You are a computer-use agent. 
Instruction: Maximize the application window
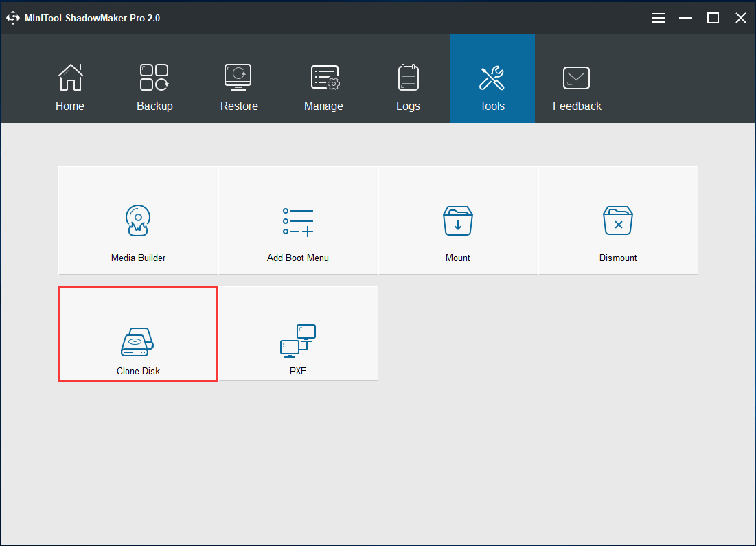[x=713, y=17]
